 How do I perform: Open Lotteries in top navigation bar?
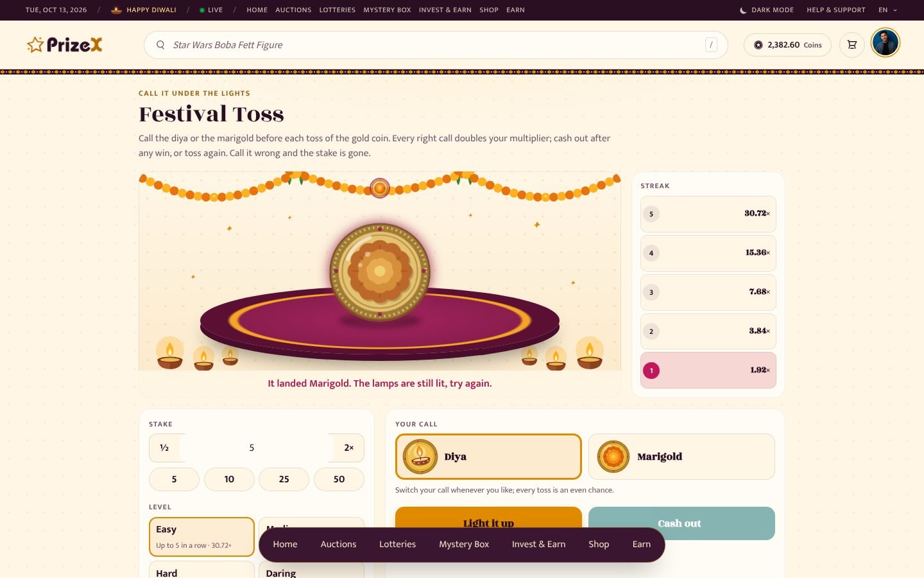pos(338,10)
